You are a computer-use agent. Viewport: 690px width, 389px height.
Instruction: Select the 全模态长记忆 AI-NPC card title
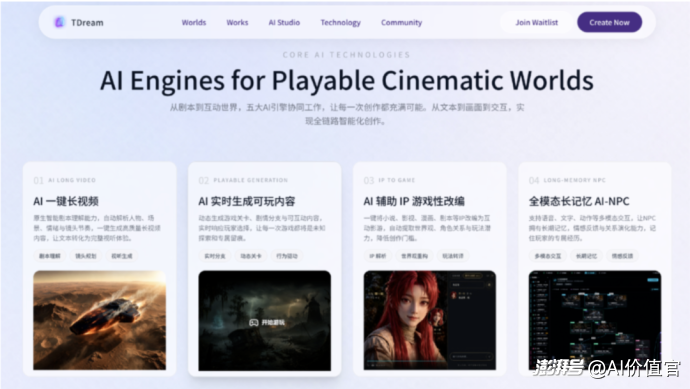tap(579, 201)
